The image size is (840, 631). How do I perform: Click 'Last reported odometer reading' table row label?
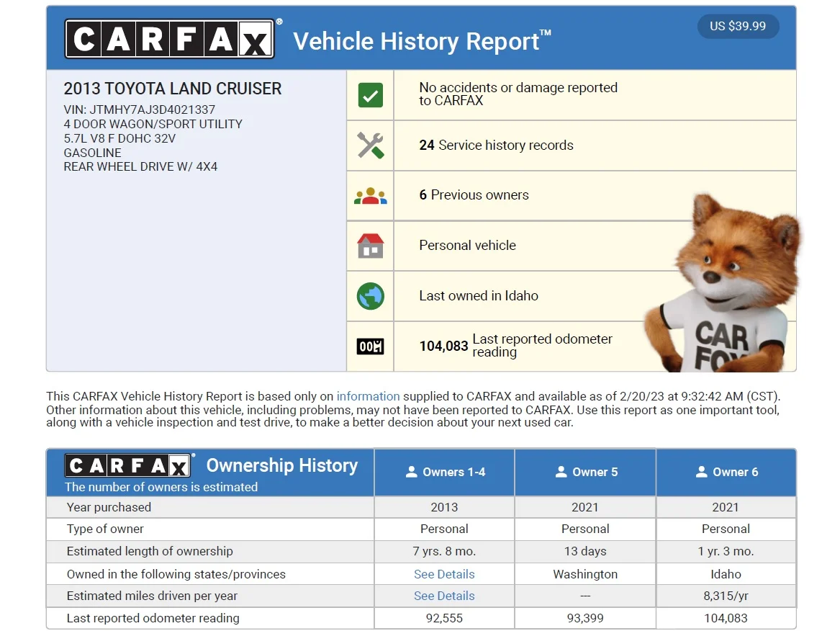point(153,618)
